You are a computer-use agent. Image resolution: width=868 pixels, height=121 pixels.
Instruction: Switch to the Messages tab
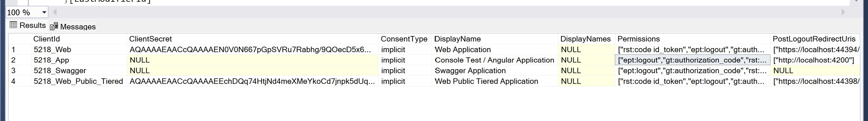coord(73,27)
